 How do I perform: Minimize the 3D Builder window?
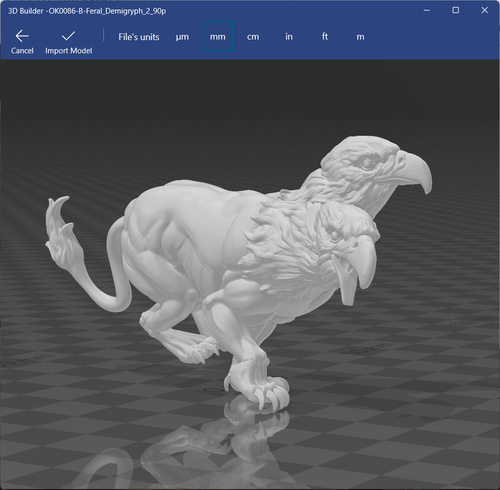[427, 10]
